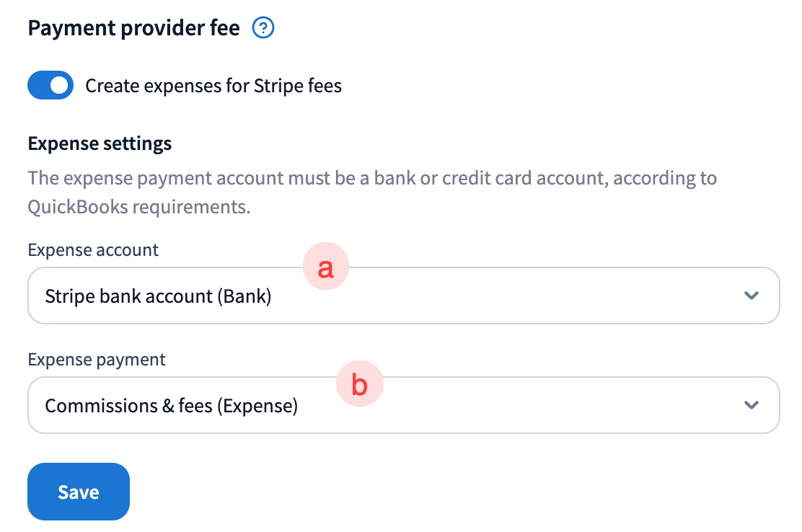802x532 pixels.
Task: Click the chevron arrow in Expense payment field
Action: coord(752,405)
